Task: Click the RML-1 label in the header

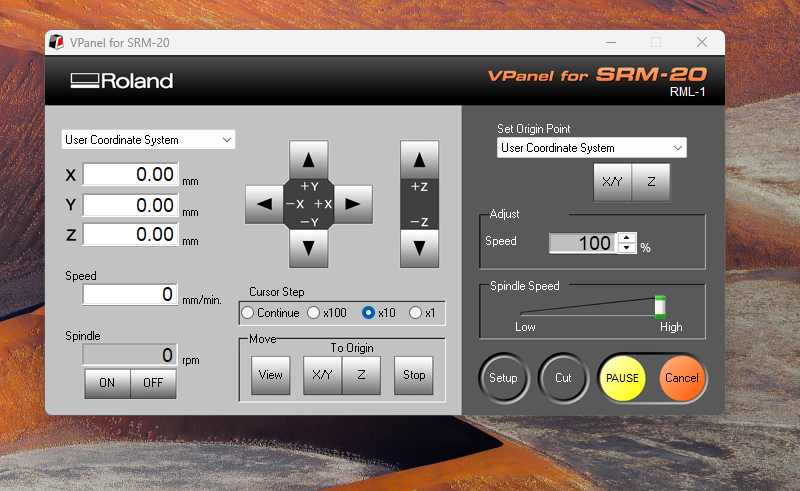Action: 687,92
